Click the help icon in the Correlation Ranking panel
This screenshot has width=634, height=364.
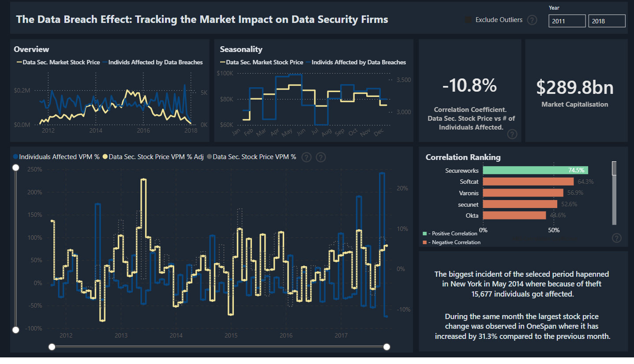[616, 238]
